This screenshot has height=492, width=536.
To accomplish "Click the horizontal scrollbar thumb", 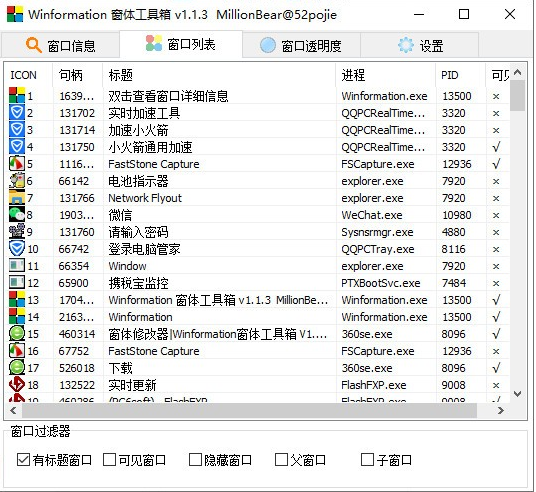I will [250, 410].
